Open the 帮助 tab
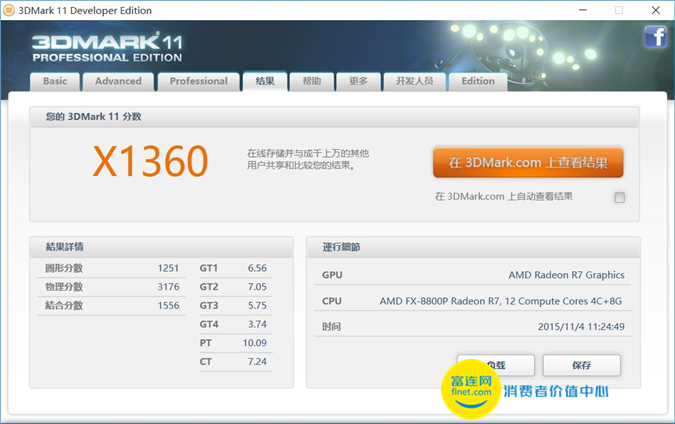Screen dimensions: 675x424 (x=312, y=81)
